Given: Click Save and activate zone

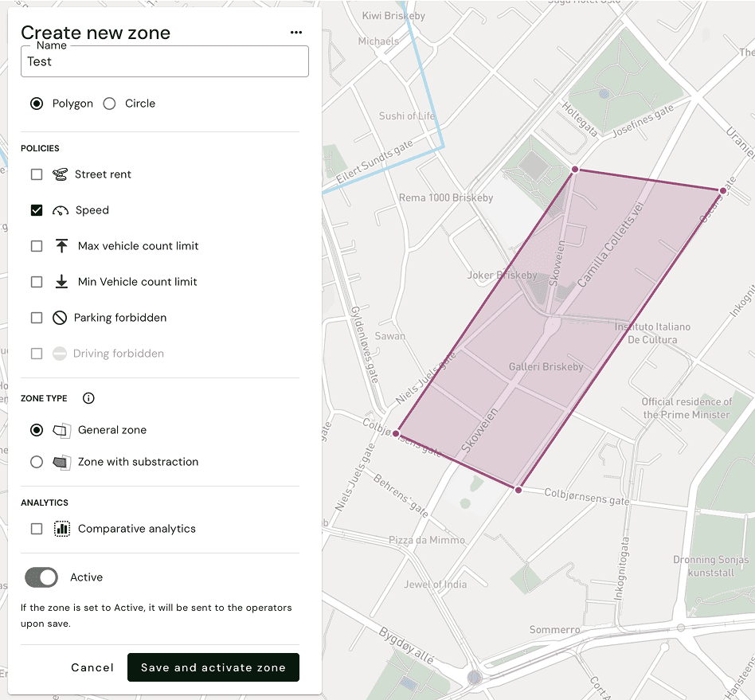Looking at the screenshot, I should (x=213, y=667).
